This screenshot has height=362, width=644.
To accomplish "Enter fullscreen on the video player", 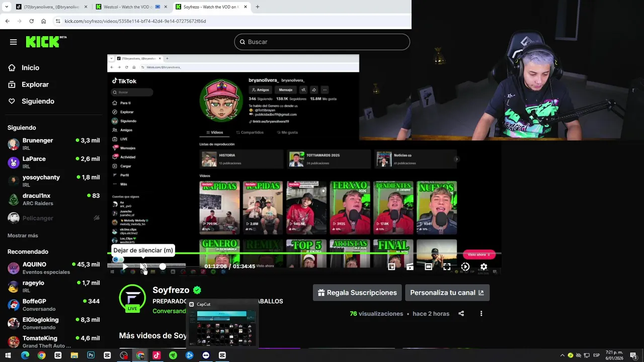I will [447, 267].
